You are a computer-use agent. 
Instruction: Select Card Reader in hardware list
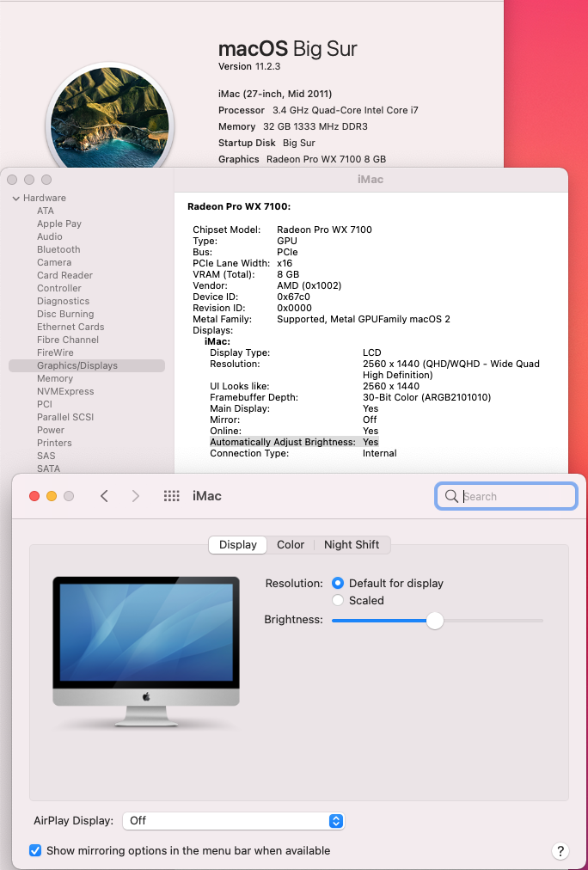coord(64,275)
